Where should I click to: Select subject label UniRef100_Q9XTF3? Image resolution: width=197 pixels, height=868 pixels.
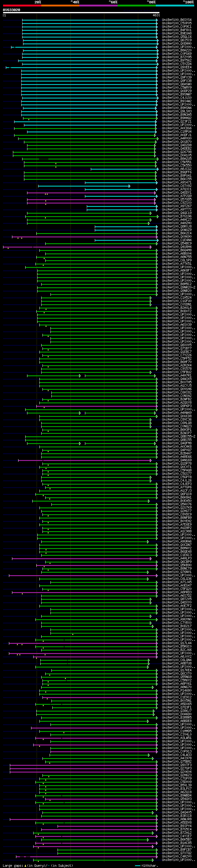[176, 765]
